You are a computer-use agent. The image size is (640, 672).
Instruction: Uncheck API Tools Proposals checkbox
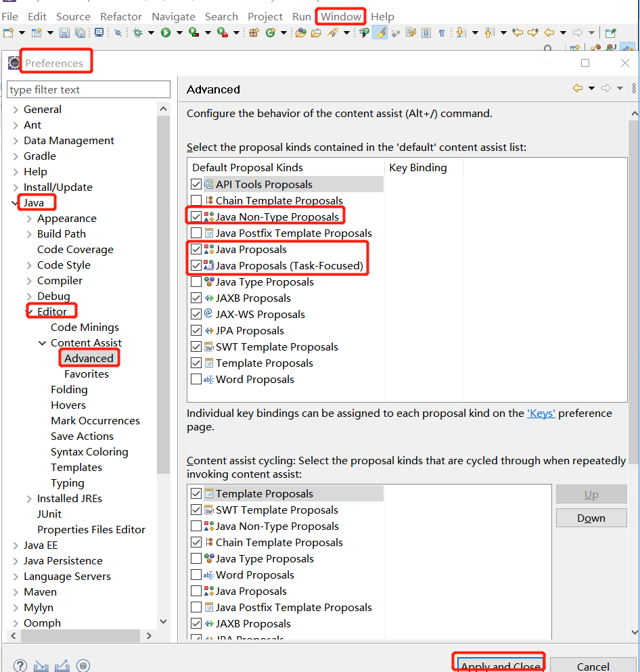coord(196,184)
